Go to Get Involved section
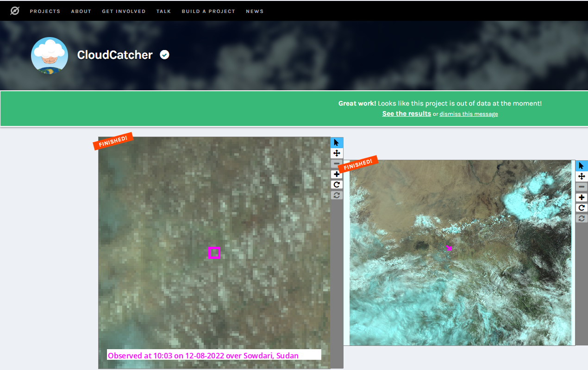 click(124, 11)
